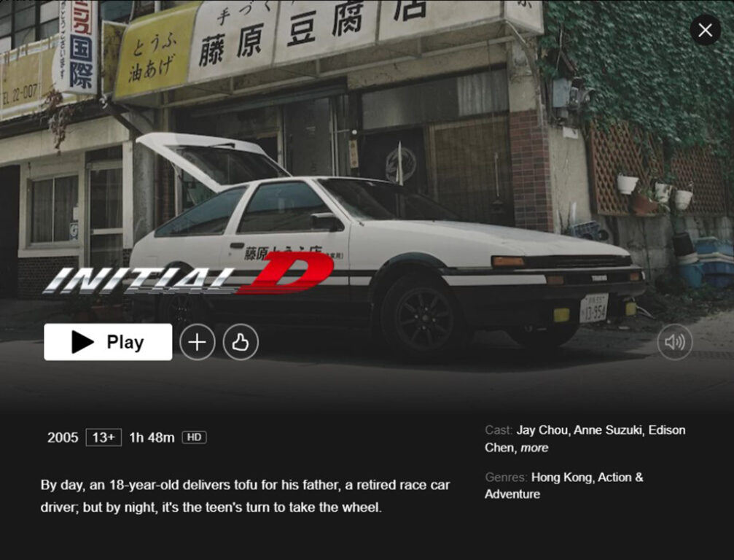The height and width of the screenshot is (560, 734).
Task: Close the title details popup
Action: 705,31
